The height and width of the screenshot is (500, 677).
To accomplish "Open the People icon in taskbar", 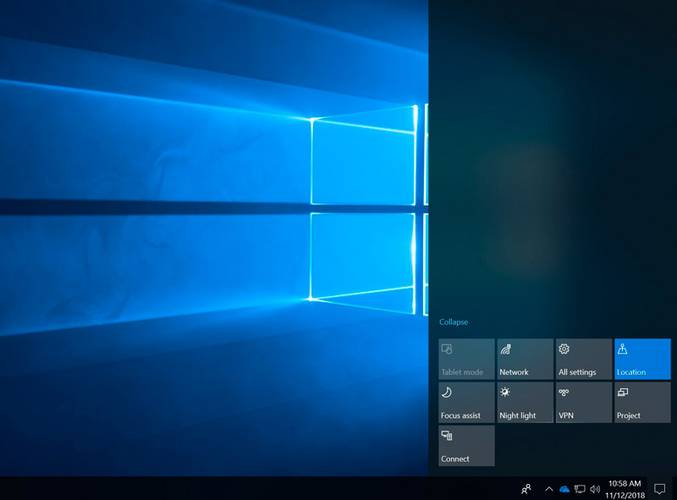I will click(526, 489).
